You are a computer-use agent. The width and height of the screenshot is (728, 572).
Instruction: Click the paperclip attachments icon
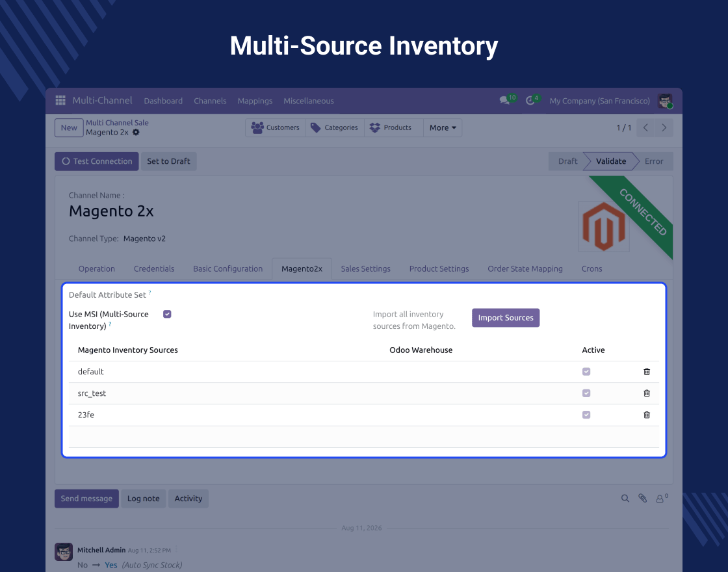tap(643, 498)
